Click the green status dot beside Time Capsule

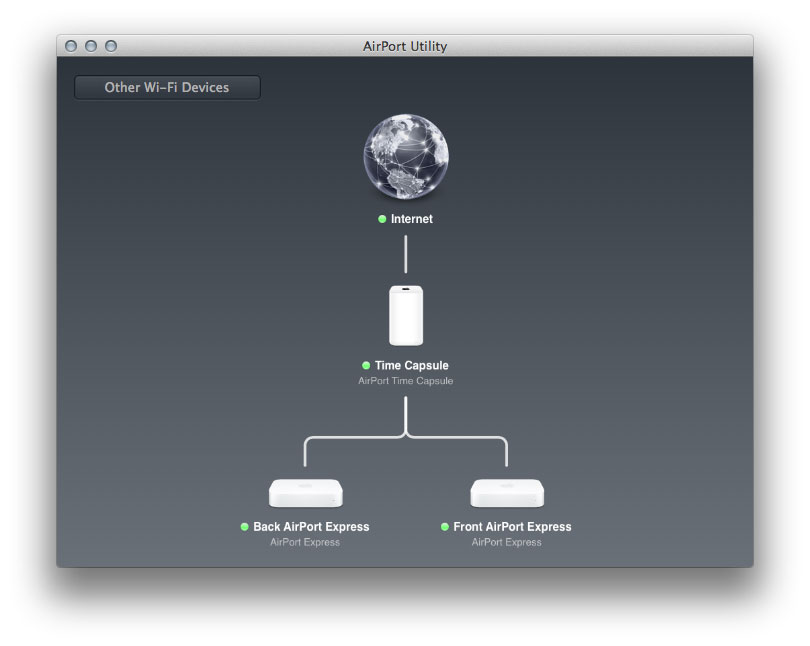click(366, 365)
